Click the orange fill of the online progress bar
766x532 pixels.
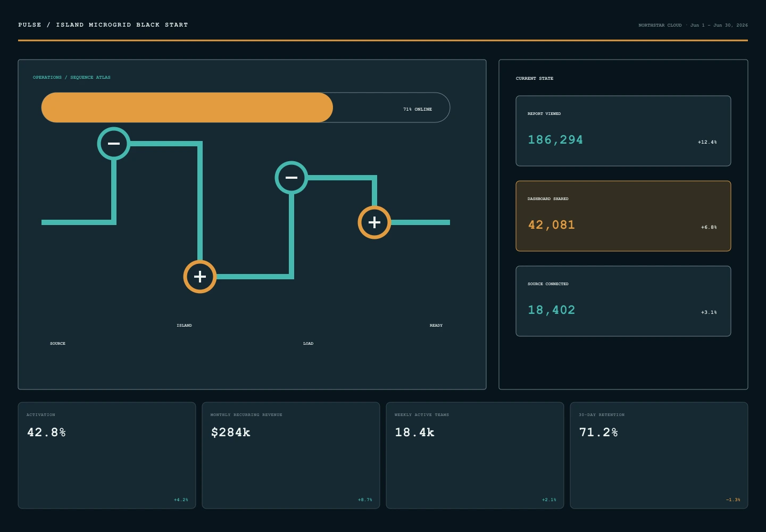pyautogui.click(x=187, y=107)
